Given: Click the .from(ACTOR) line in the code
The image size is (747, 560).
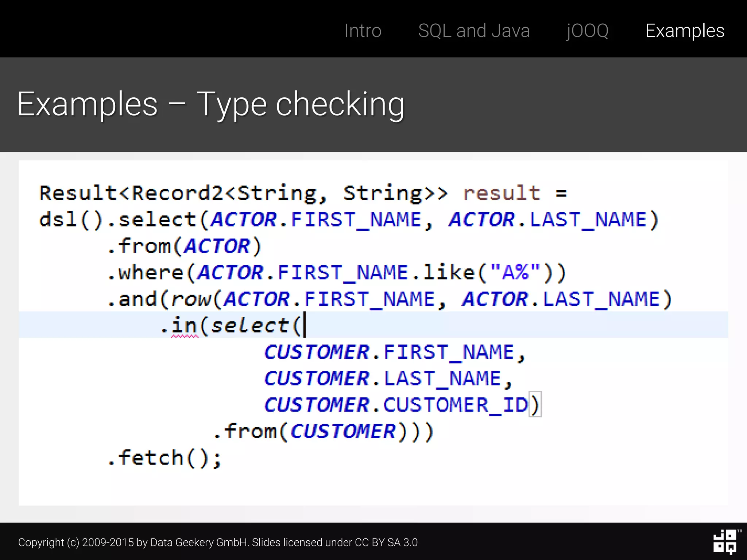Looking at the screenshot, I should coord(185,246).
